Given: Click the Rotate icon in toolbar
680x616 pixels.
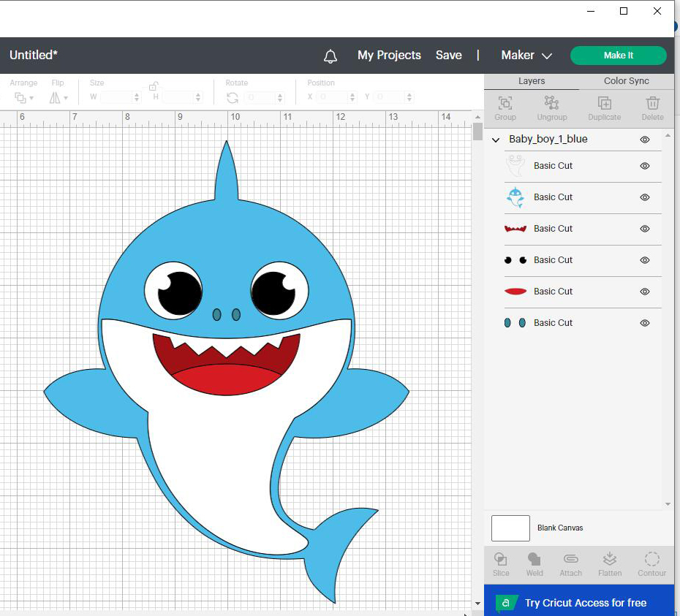Looking at the screenshot, I should (x=233, y=98).
